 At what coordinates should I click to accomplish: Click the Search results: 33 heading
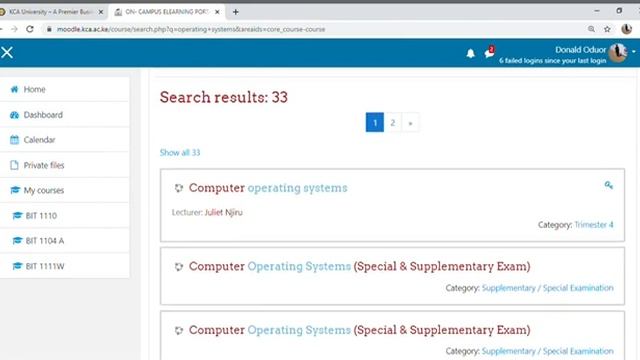224,98
